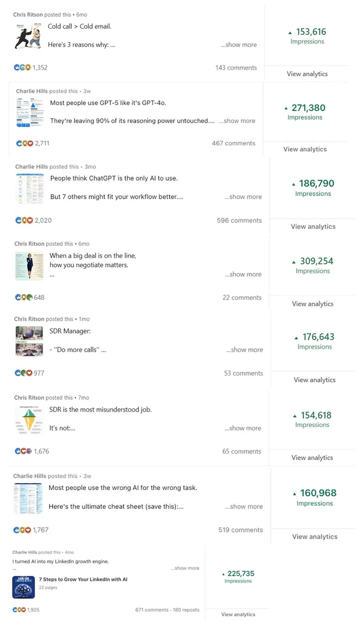364x626 pixels.
Task: Expand 'show more' on GPT-5 post
Action: tap(237, 121)
